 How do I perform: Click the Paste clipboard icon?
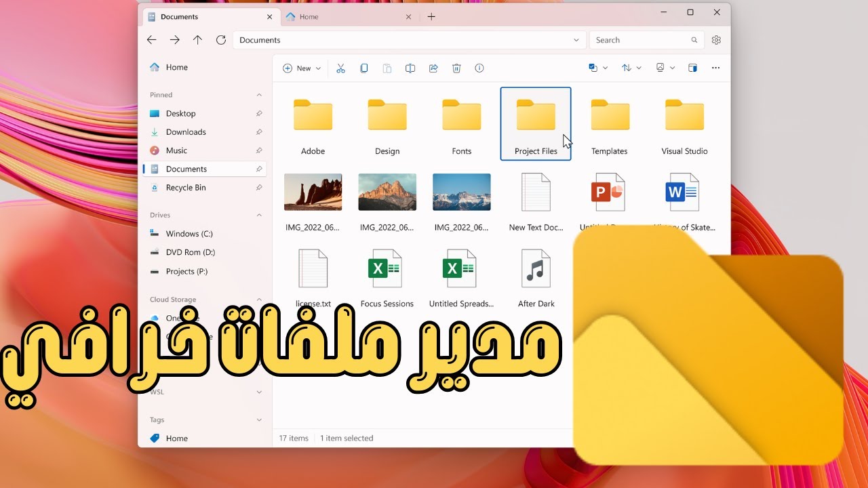[387, 68]
